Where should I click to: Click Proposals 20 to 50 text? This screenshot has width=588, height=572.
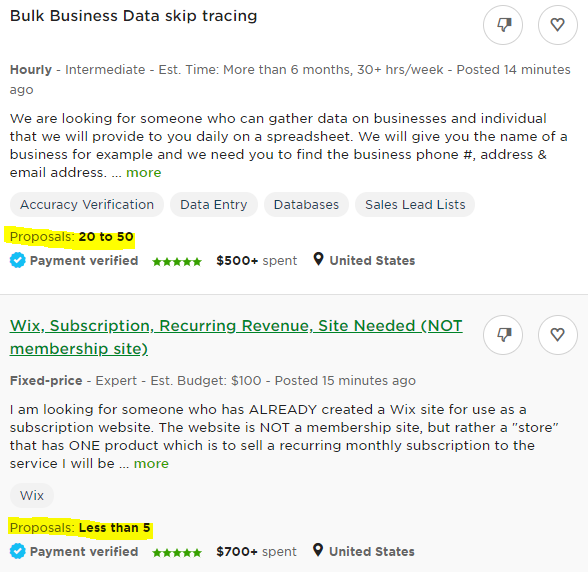(x=72, y=237)
